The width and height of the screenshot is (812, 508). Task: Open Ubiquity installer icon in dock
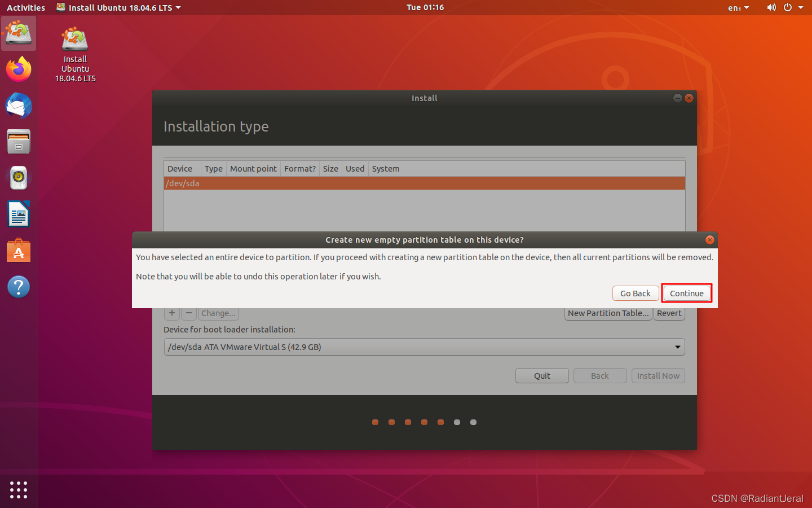[19, 33]
